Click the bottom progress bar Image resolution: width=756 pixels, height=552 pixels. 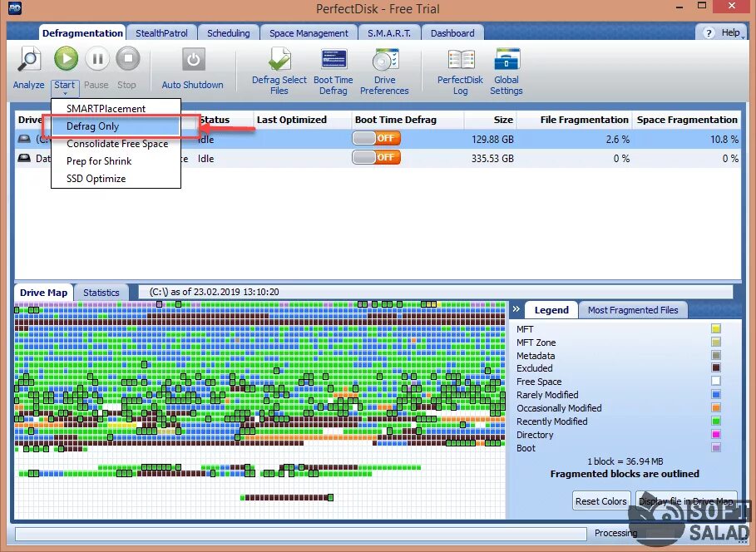tap(301, 534)
